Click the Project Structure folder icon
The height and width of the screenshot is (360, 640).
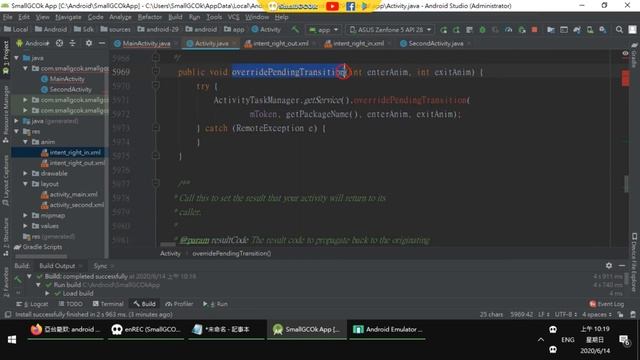tap(551, 30)
